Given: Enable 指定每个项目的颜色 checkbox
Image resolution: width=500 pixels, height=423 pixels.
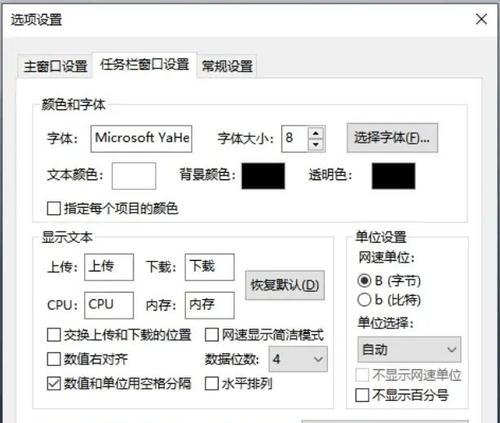Looking at the screenshot, I should click(x=54, y=209).
